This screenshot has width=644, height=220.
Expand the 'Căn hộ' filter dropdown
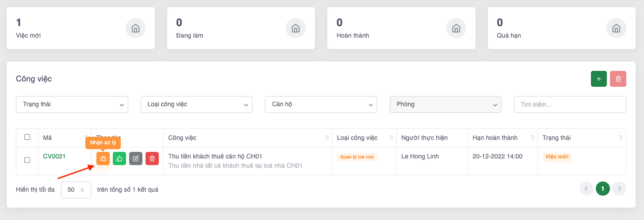(321, 104)
